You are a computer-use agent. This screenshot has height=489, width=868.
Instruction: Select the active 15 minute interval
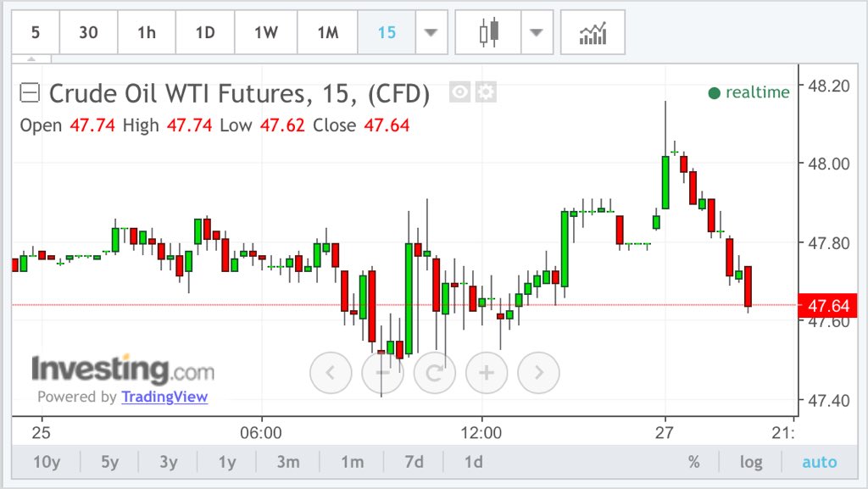(387, 33)
